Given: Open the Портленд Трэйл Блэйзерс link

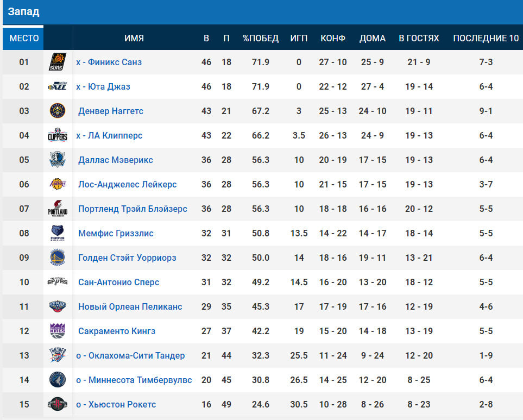Looking at the screenshot, I should click(x=133, y=209).
